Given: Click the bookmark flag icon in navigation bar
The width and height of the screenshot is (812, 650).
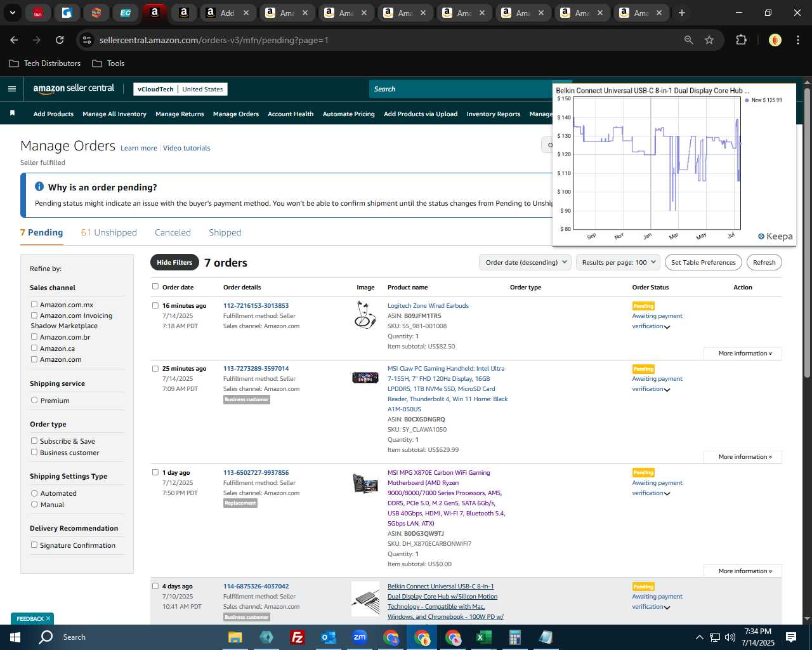Looking at the screenshot, I should click(12, 113).
